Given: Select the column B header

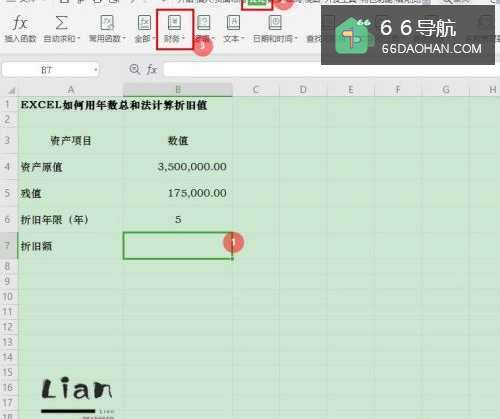Looking at the screenshot, I should tap(178, 90).
